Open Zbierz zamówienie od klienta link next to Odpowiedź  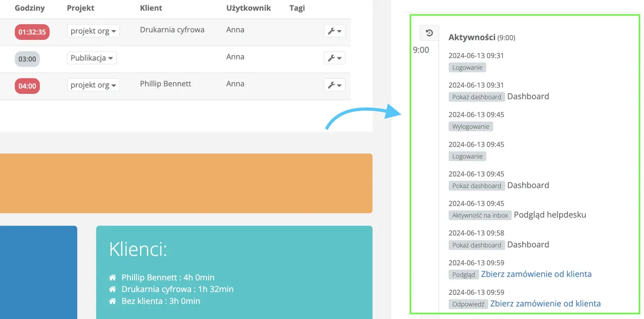[545, 303]
